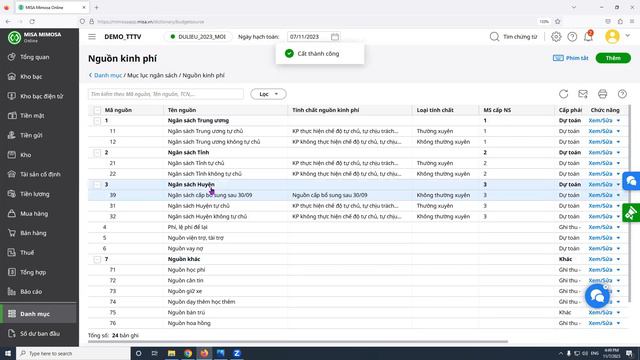Open Tiền lương in the sidebar
The width and height of the screenshot is (640, 360).
point(39,194)
